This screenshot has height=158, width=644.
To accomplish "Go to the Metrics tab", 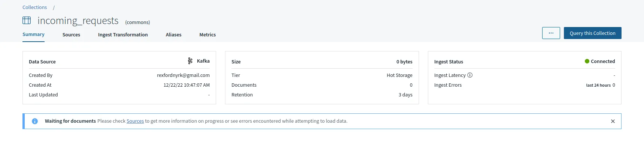I will 207,35.
